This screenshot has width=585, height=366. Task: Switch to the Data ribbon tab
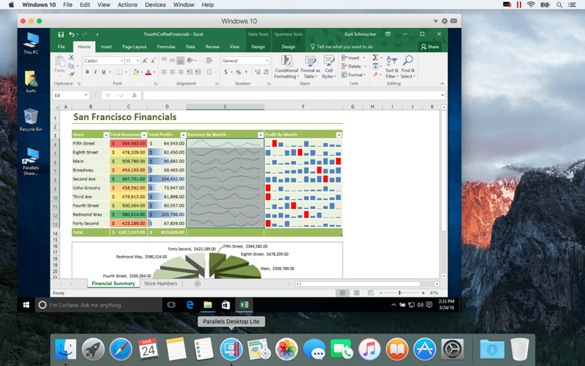pos(190,47)
